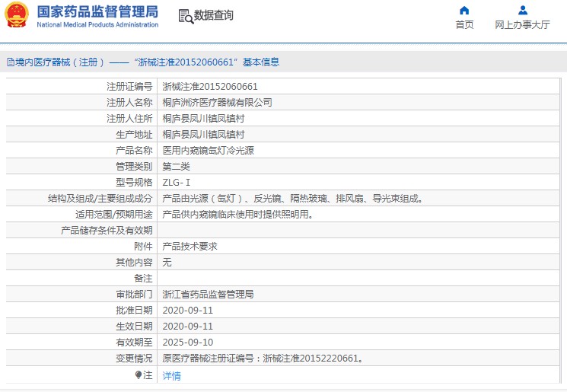Select 浙江省药品监督管理局 approval department
The image size is (567, 392).
pos(208,295)
